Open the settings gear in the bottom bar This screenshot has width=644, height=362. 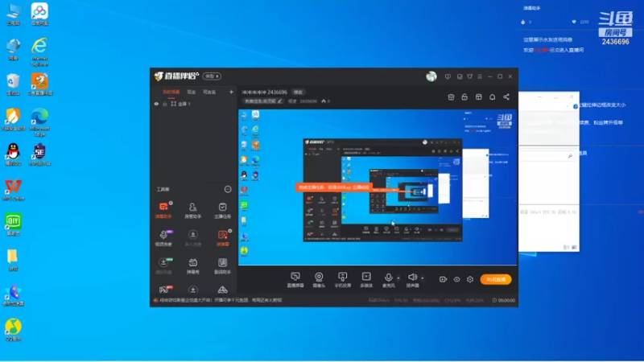(470, 279)
